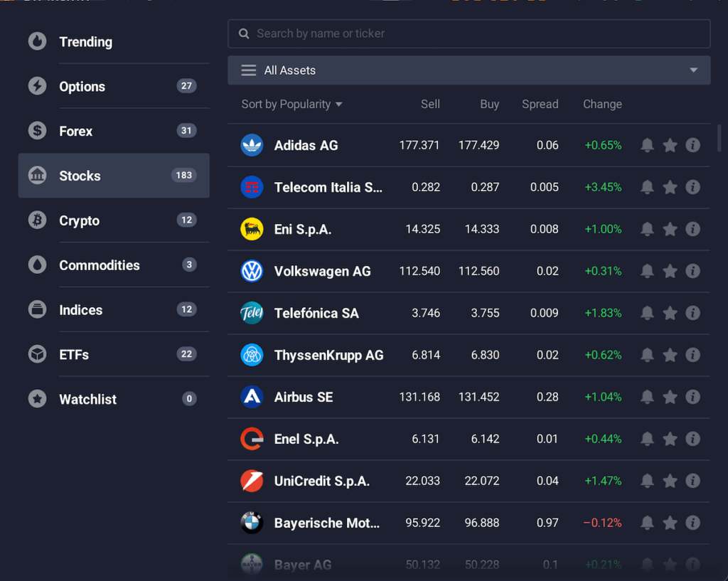Click the Airbus SE logo icon
Image resolution: width=728 pixels, height=581 pixels.
click(x=252, y=397)
